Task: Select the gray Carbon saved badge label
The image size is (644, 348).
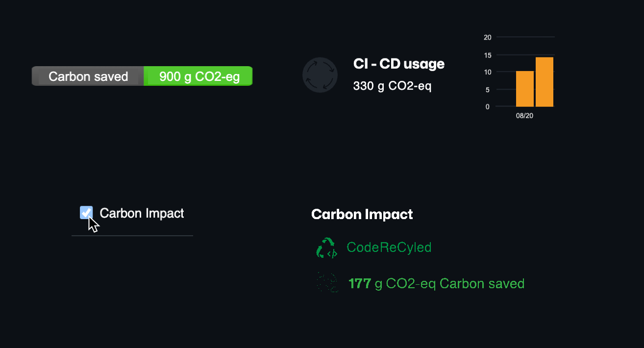Action: [88, 76]
